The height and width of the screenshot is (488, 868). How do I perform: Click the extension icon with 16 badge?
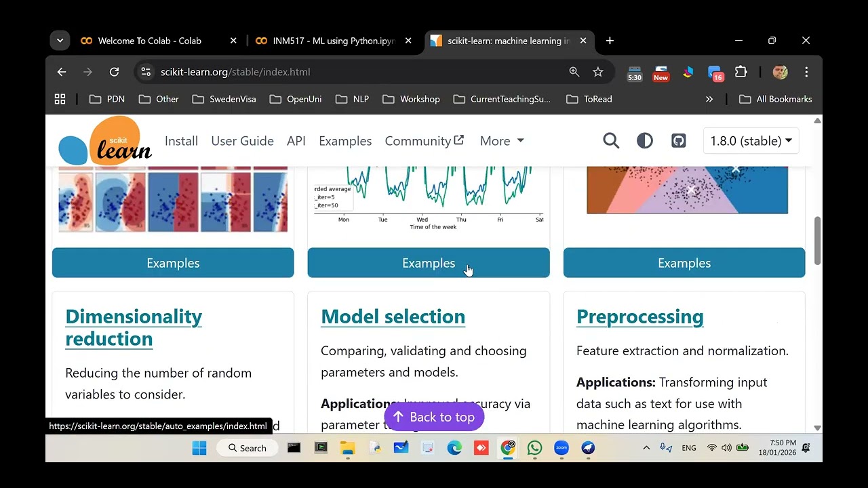point(715,73)
